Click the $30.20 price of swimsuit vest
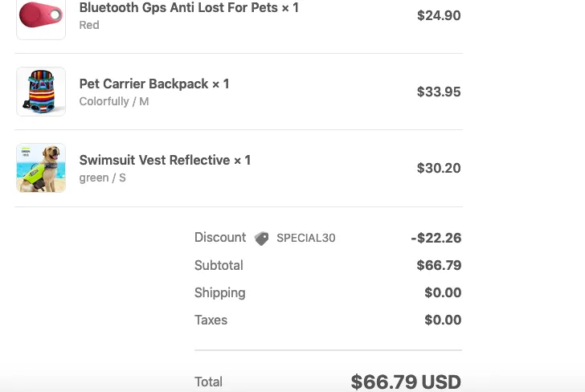585x392 pixels. [x=439, y=168]
